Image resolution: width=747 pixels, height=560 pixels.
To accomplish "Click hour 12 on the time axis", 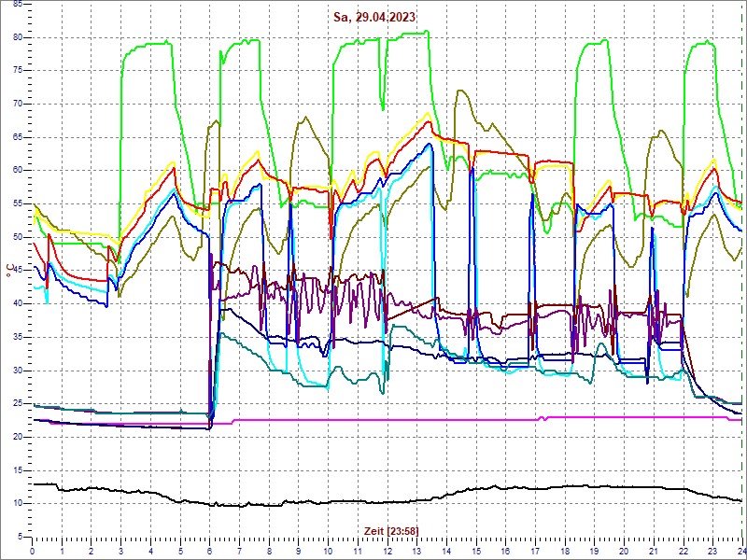I will pyautogui.click(x=387, y=551).
